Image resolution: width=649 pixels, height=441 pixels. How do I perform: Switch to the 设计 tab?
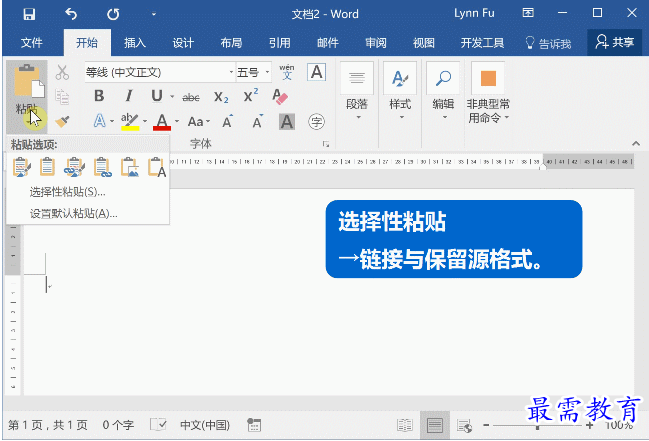[x=183, y=43]
